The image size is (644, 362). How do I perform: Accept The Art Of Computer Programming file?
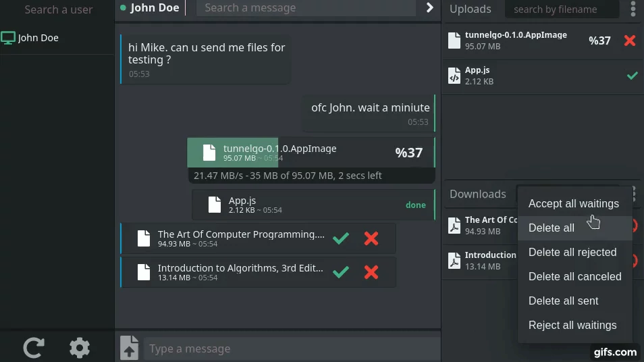[341, 238]
